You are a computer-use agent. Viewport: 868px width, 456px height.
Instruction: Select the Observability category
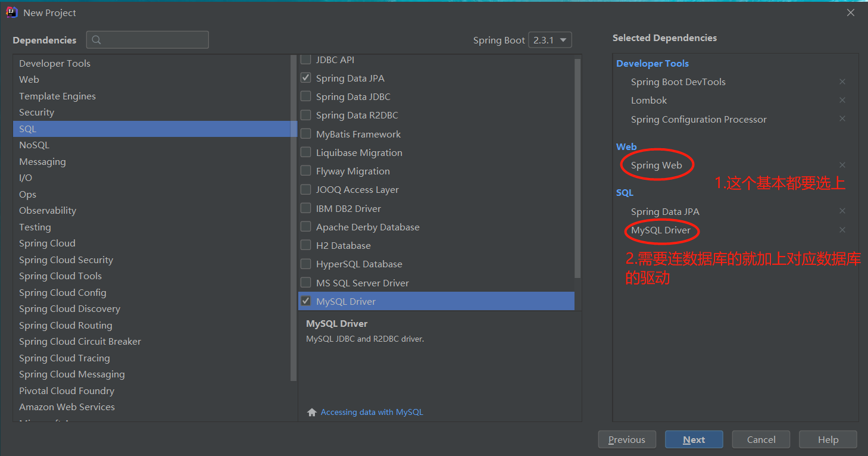152,210
